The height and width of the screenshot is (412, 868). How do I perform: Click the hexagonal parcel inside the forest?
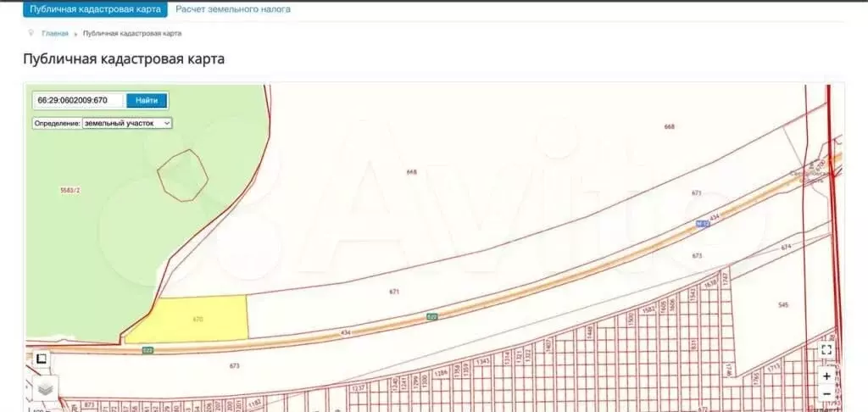[183, 175]
